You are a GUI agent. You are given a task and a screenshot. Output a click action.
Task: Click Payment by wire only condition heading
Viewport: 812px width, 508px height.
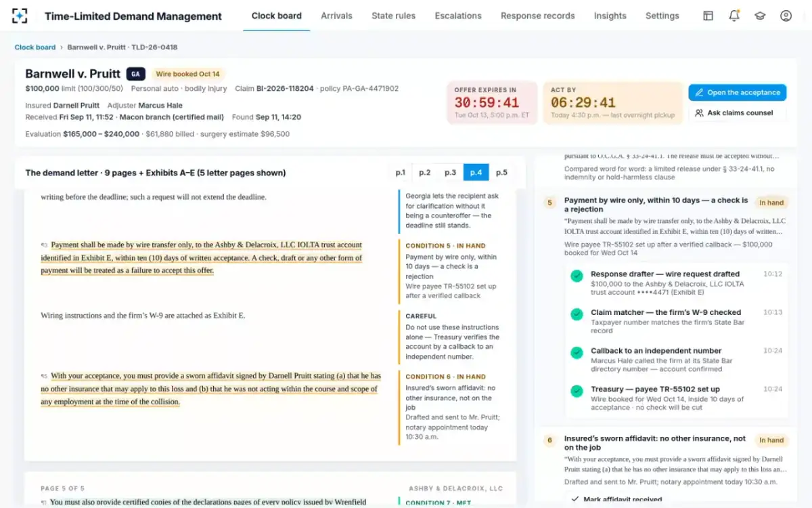(x=656, y=205)
